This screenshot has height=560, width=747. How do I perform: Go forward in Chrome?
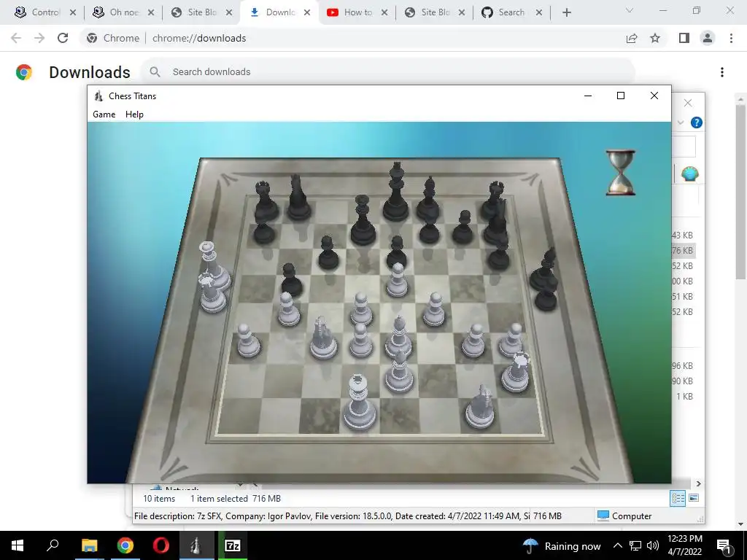coord(39,38)
